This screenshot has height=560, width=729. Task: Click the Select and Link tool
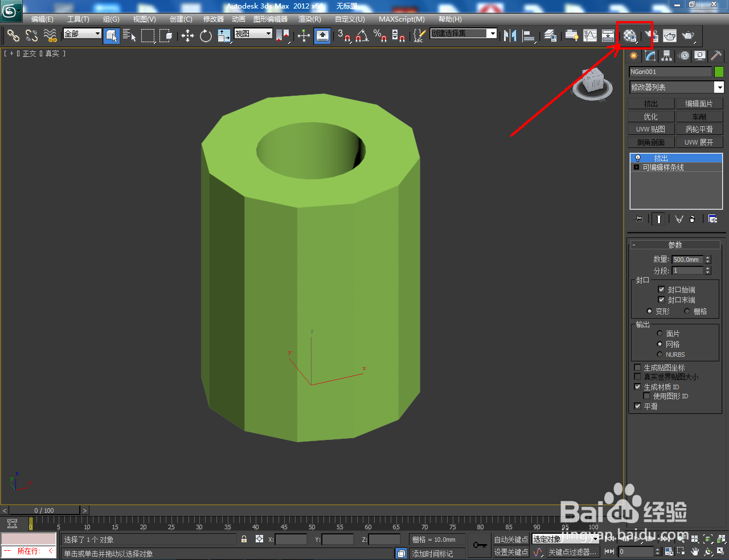tap(13, 35)
